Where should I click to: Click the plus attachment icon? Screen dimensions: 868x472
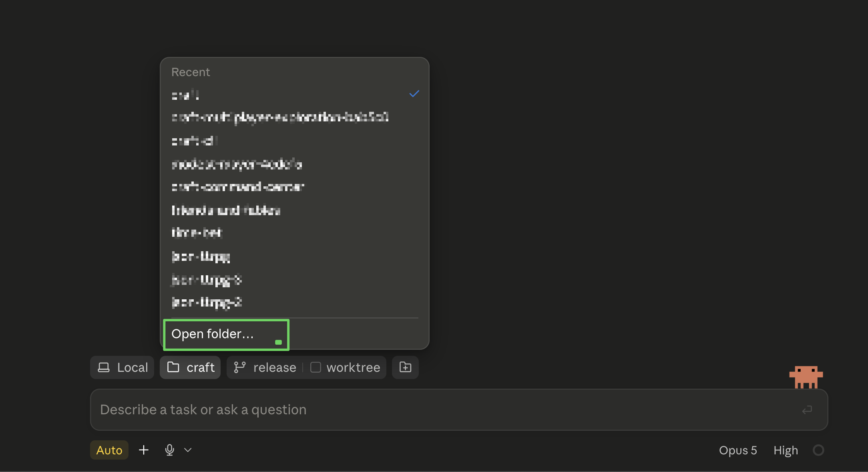143,450
